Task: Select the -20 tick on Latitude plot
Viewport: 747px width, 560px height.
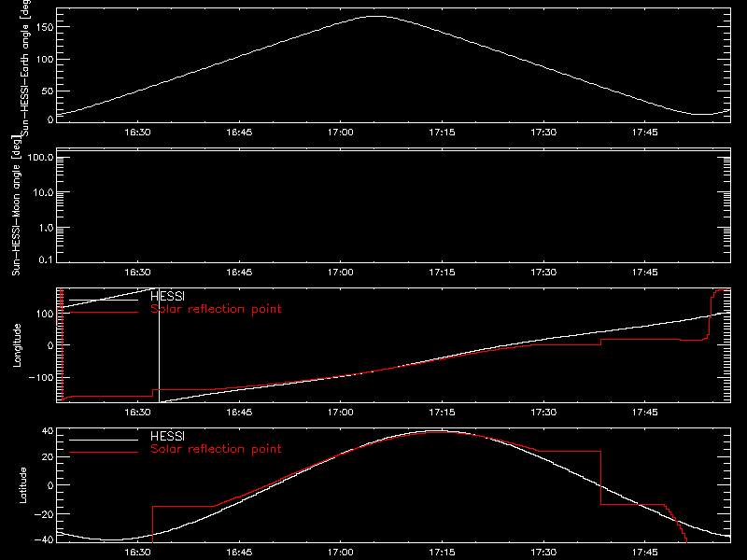Action: [x=44, y=514]
